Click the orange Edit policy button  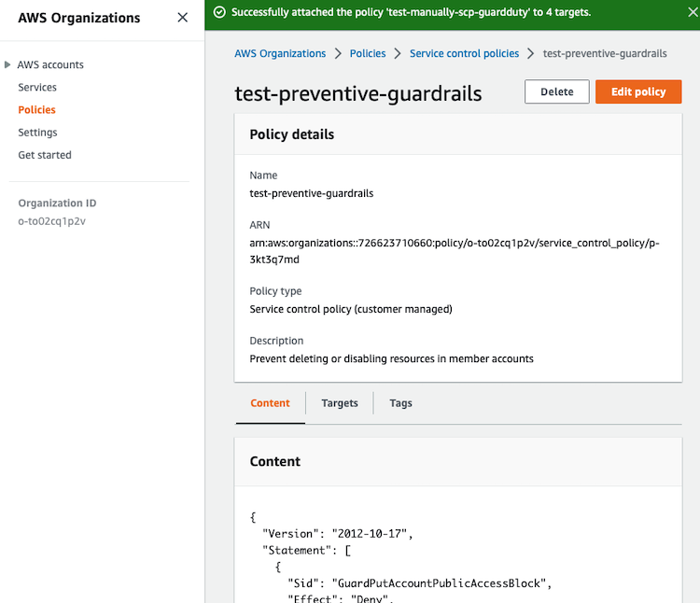click(x=638, y=92)
